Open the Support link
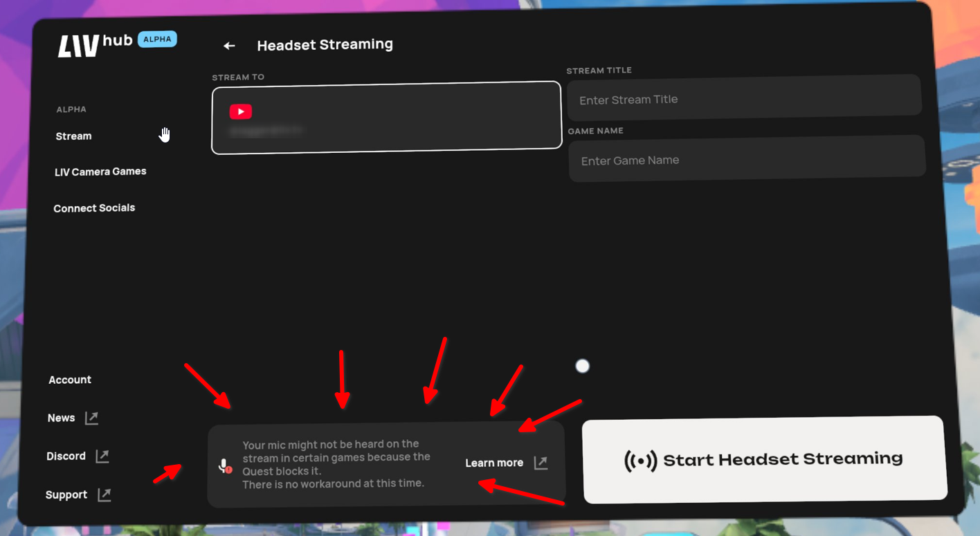 (x=66, y=495)
